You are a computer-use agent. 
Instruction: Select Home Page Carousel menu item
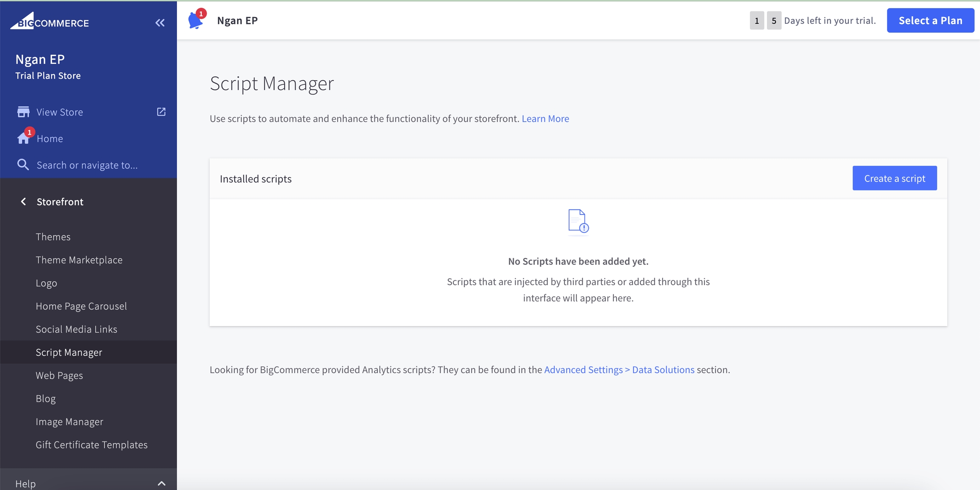click(x=81, y=306)
